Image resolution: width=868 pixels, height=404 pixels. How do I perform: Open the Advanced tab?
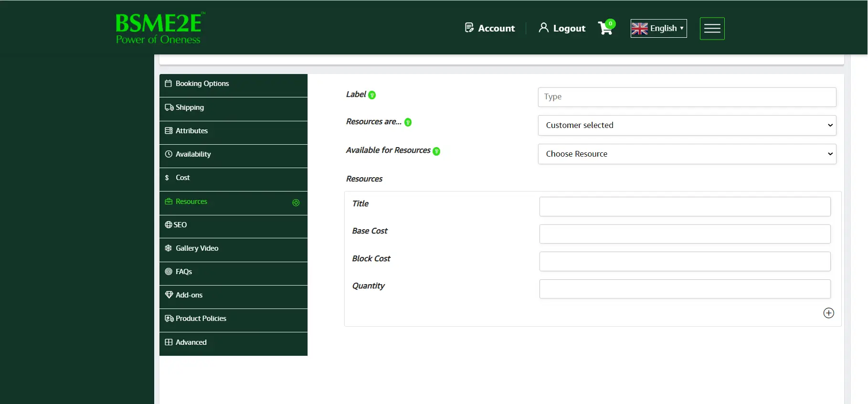coord(233,344)
